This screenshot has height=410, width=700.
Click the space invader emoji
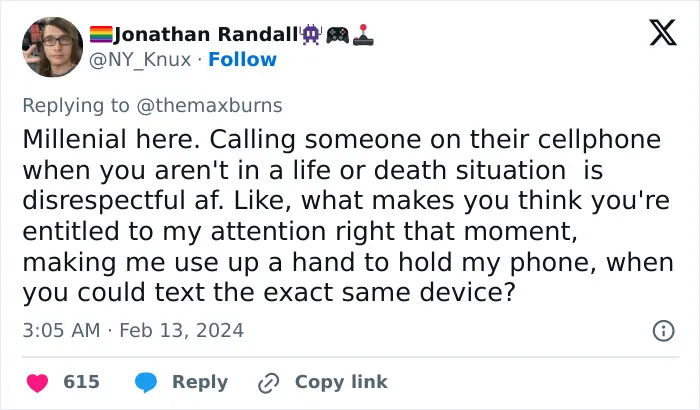pos(311,34)
